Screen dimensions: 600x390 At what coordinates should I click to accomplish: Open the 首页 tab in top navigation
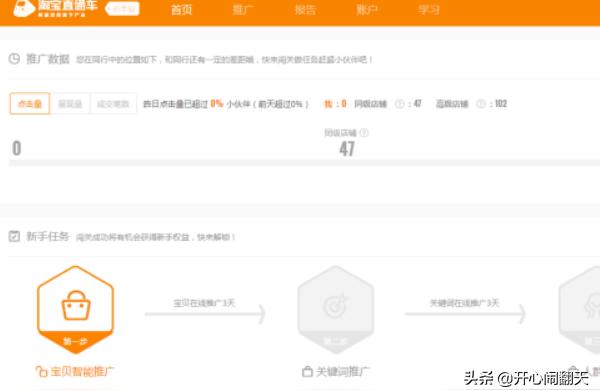pyautogui.click(x=181, y=10)
